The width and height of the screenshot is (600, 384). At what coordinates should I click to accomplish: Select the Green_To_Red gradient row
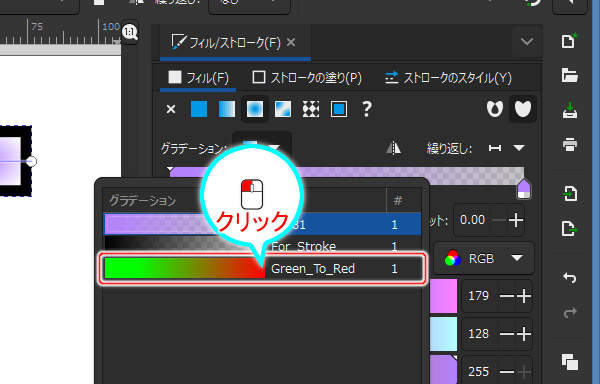point(262,268)
